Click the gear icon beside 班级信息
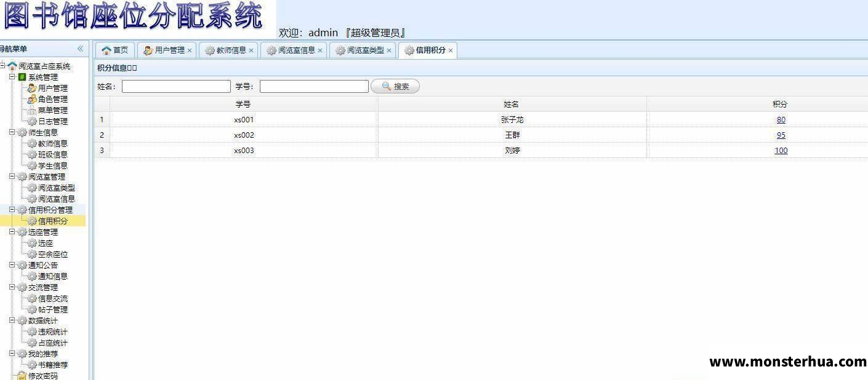The image size is (868, 380). click(32, 154)
